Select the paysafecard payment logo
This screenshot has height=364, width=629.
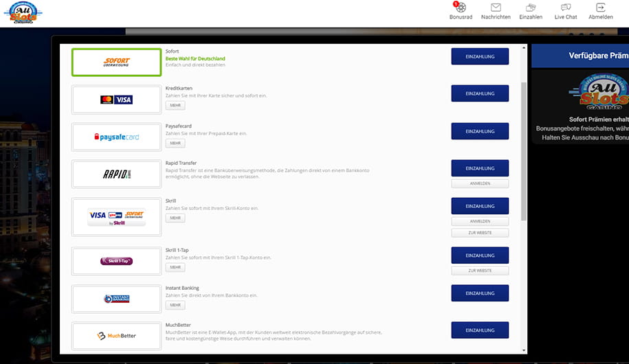pos(116,137)
